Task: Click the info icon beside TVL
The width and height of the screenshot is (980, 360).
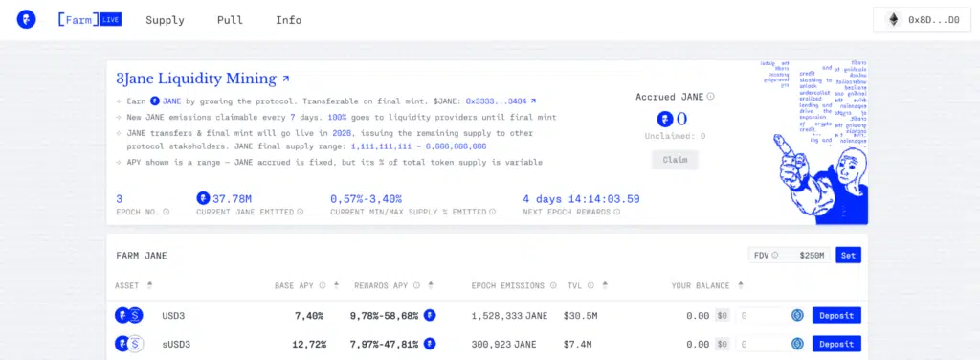Action: (590, 285)
